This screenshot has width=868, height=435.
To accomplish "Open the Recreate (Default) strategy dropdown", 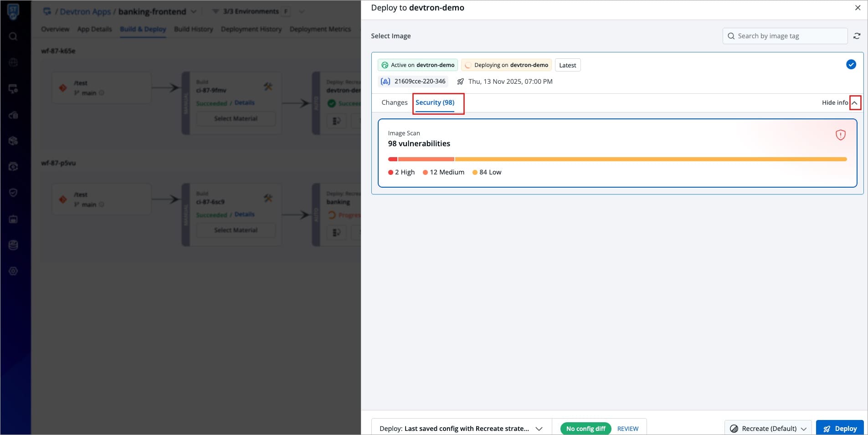I will click(x=768, y=428).
